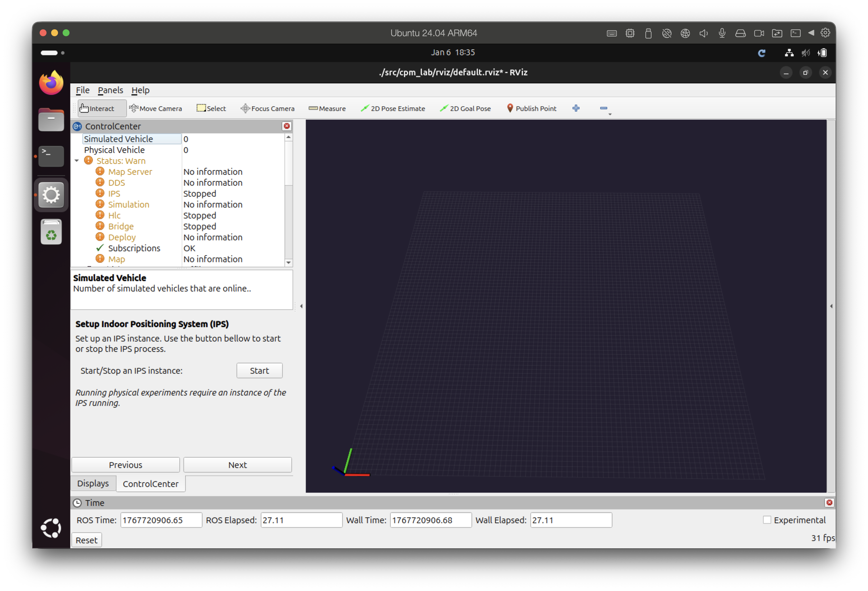Expand the right panel with arrow handle

[831, 306]
